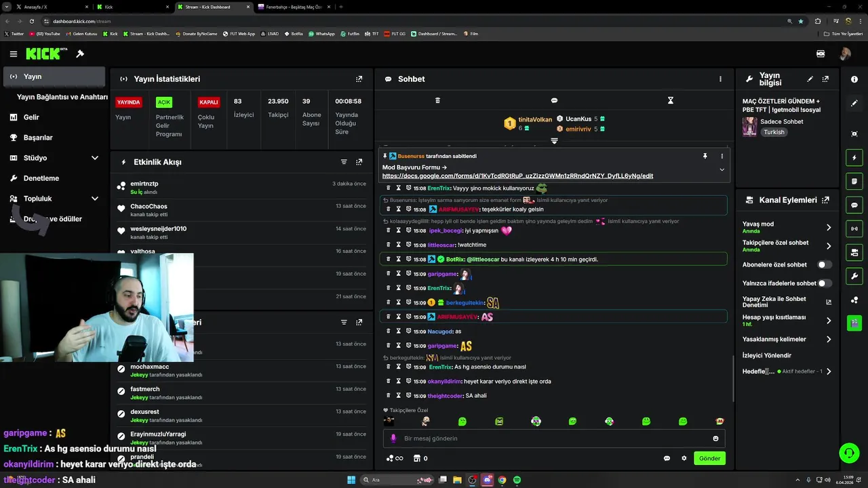Timeout littleoscar via hourglass on !watchtime message
This screenshot has height=488, width=868.
point(399,245)
